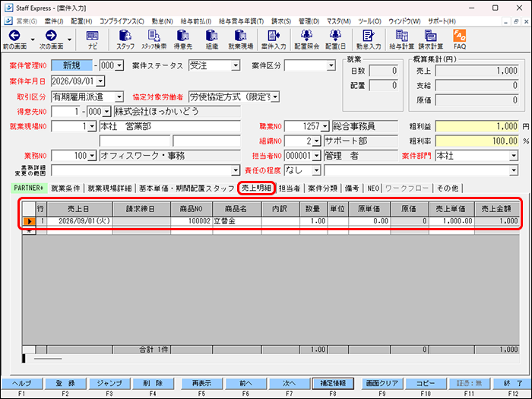Open the 案件区分 dropdown
The image size is (532, 399).
[331, 65]
